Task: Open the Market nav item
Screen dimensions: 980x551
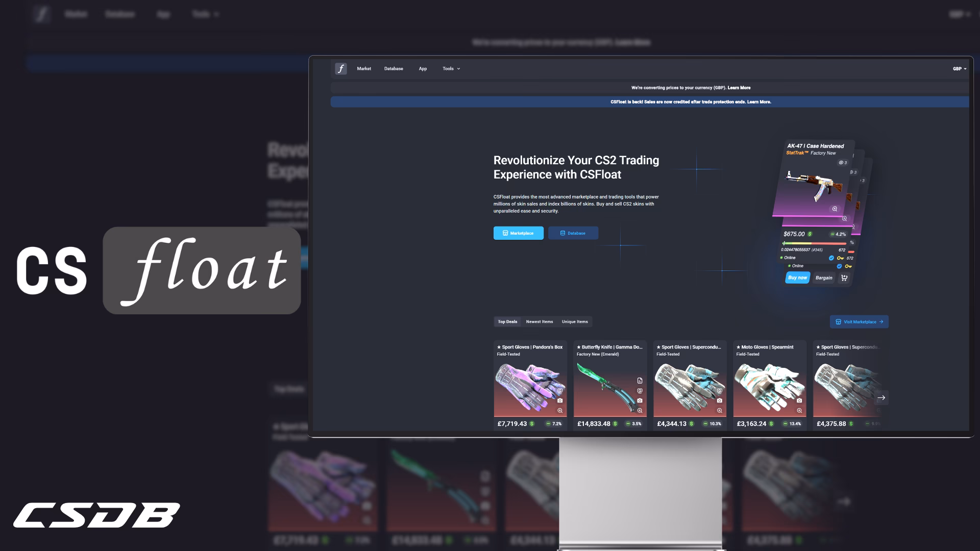Action: tap(364, 68)
